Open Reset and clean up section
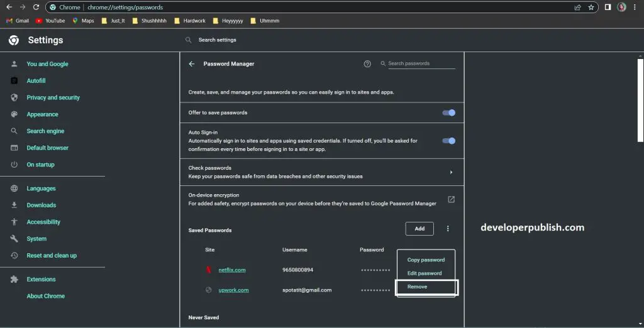The height and width of the screenshot is (328, 644). pyautogui.click(x=52, y=255)
